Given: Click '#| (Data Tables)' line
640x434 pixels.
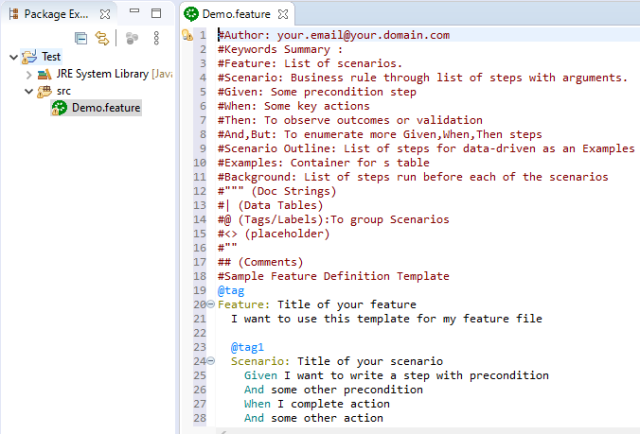Looking at the screenshot, I should (270, 205).
